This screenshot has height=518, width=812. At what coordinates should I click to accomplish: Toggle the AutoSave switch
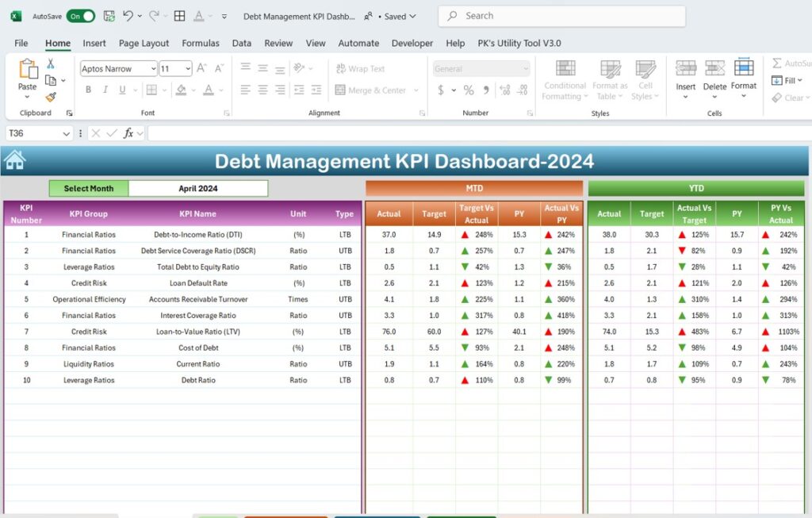point(80,16)
